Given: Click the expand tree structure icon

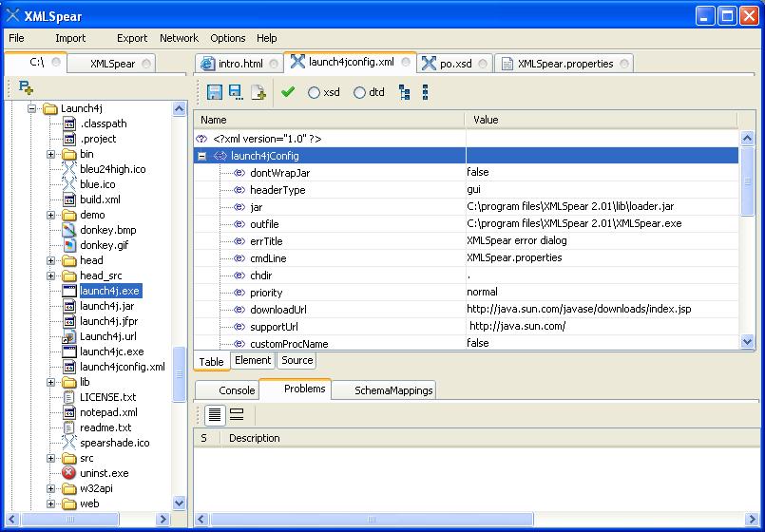Looking at the screenshot, I should (404, 92).
